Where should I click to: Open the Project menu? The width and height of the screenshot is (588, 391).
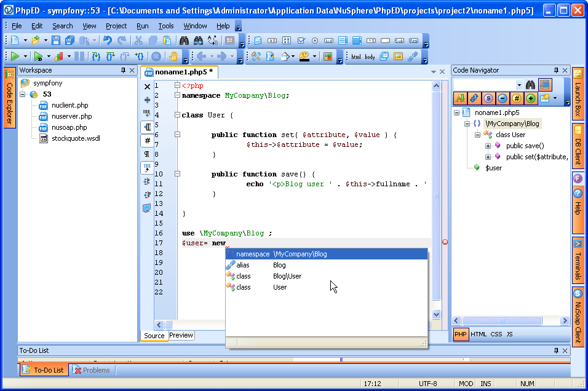(x=116, y=26)
